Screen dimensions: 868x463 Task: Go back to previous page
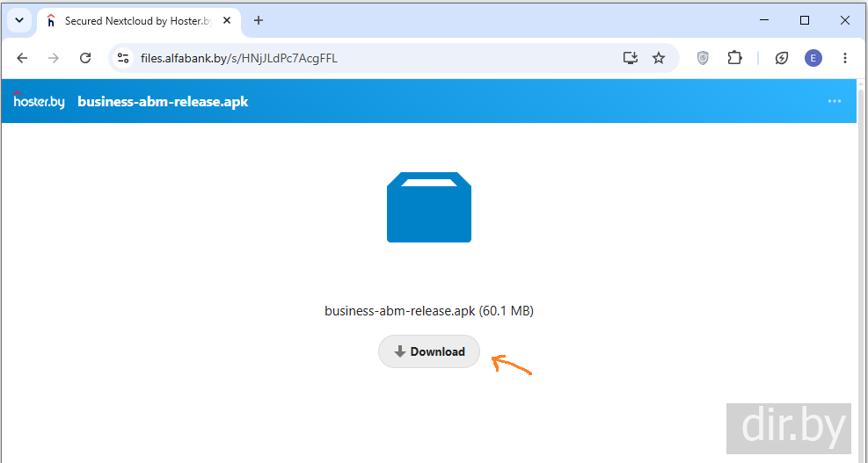point(22,58)
